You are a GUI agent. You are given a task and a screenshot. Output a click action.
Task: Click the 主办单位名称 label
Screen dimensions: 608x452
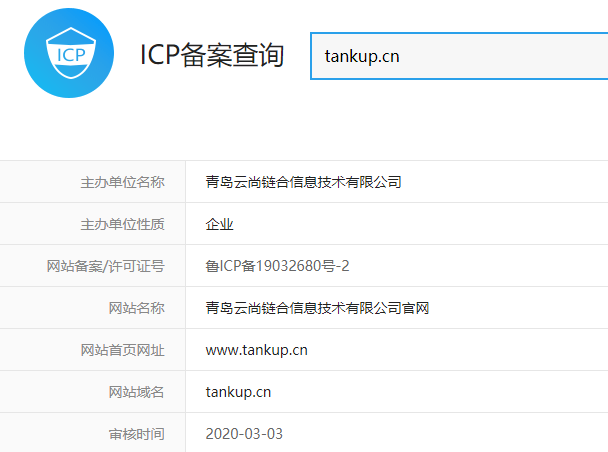point(123,182)
